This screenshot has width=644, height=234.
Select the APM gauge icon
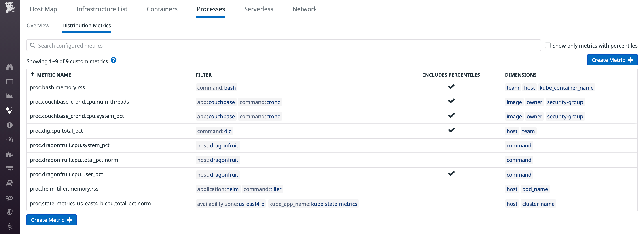click(x=9, y=140)
